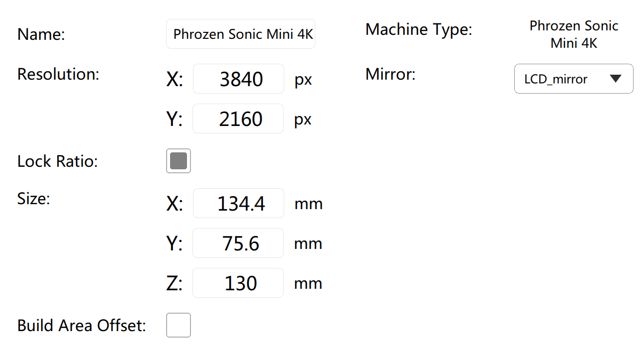
Task: Open the LCD_mirror dropdown
Action: [573, 79]
